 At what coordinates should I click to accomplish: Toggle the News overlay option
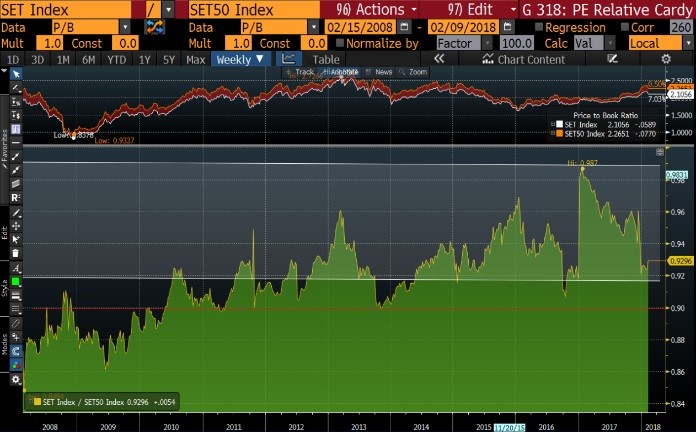[x=379, y=72]
